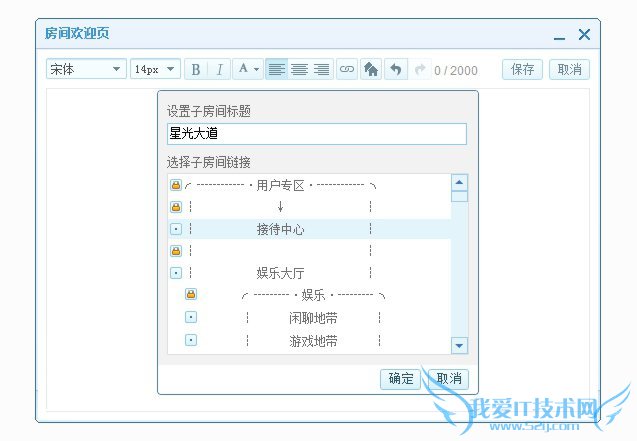Click the 0 / 2000 character counter
637x441 pixels.
pos(456,71)
